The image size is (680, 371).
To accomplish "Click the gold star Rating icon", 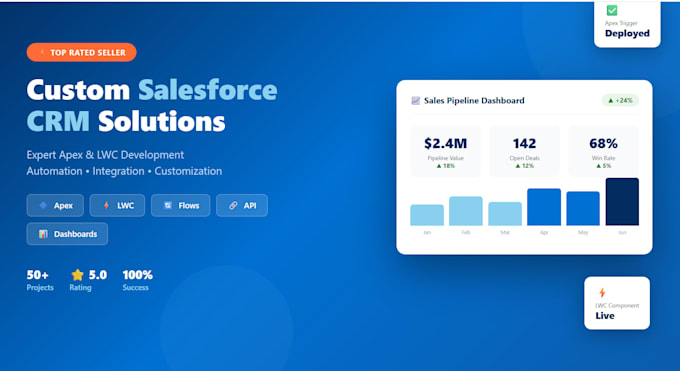I will click(x=78, y=275).
